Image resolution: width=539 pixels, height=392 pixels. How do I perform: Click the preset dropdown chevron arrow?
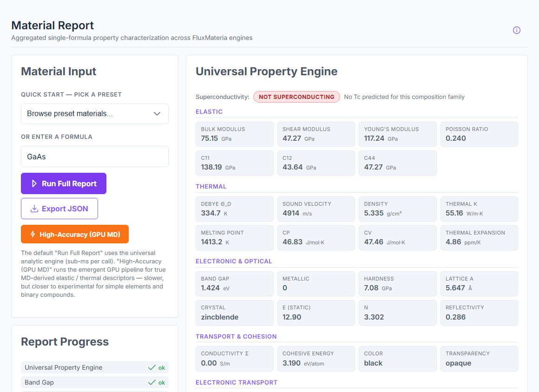157,114
